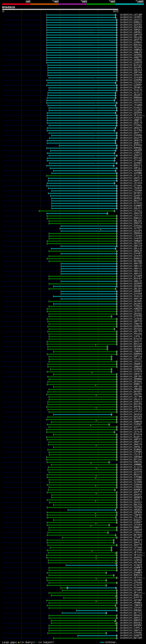Viewport: 146px width, 644px height.
Task: Click the =100char. scale legend
Action: tap(109, 642)
